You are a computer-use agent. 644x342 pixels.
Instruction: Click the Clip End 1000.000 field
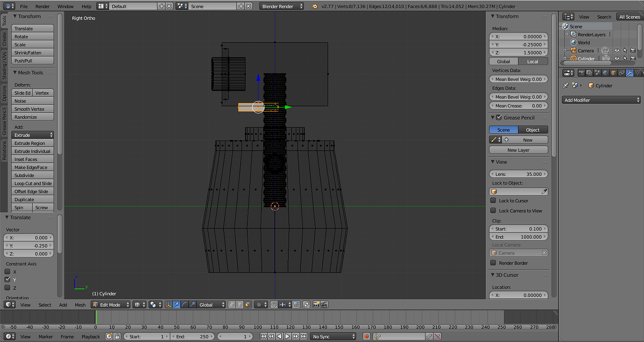click(518, 237)
